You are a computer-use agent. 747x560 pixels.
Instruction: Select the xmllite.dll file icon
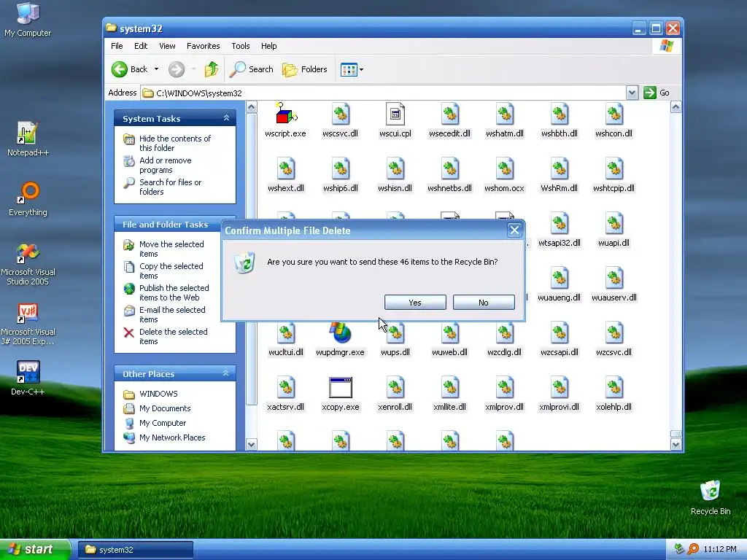point(449,388)
